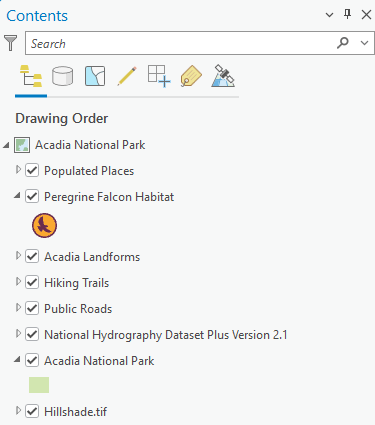Select the Public Roads layer name

click(78, 309)
